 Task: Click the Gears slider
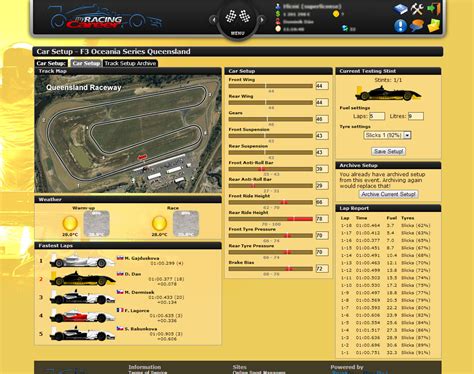(x=271, y=119)
